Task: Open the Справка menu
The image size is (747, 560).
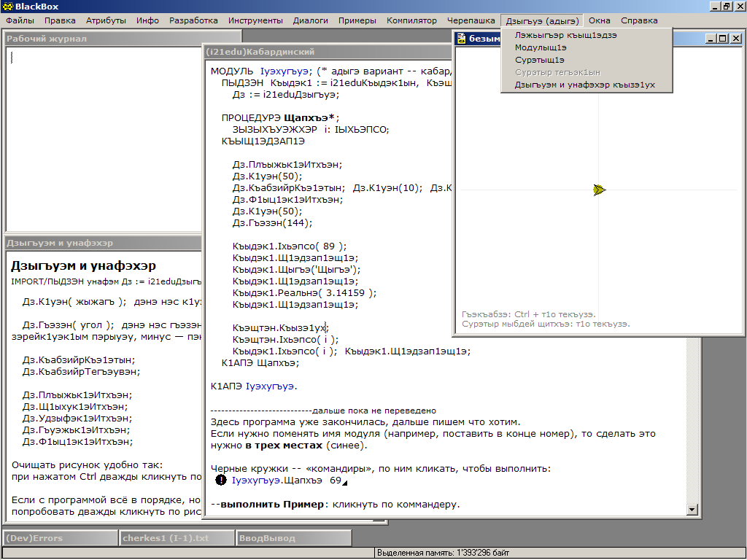Action: point(639,20)
